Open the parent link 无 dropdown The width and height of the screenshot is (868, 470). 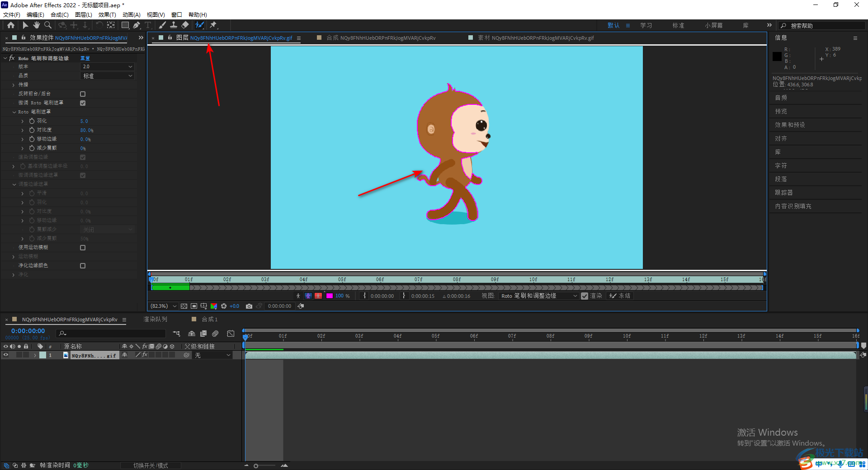click(212, 355)
